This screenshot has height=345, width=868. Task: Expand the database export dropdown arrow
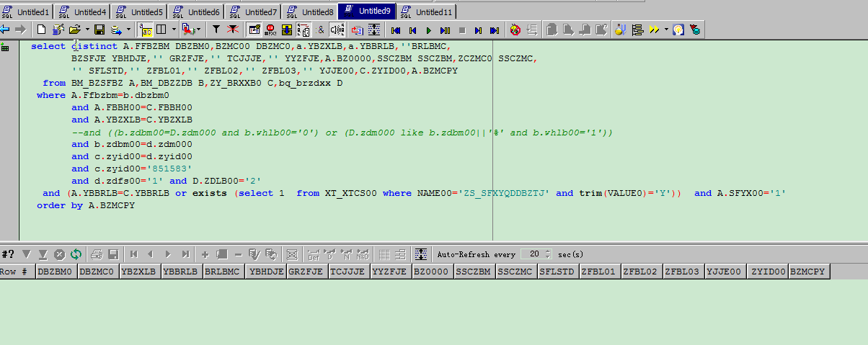tap(128, 30)
